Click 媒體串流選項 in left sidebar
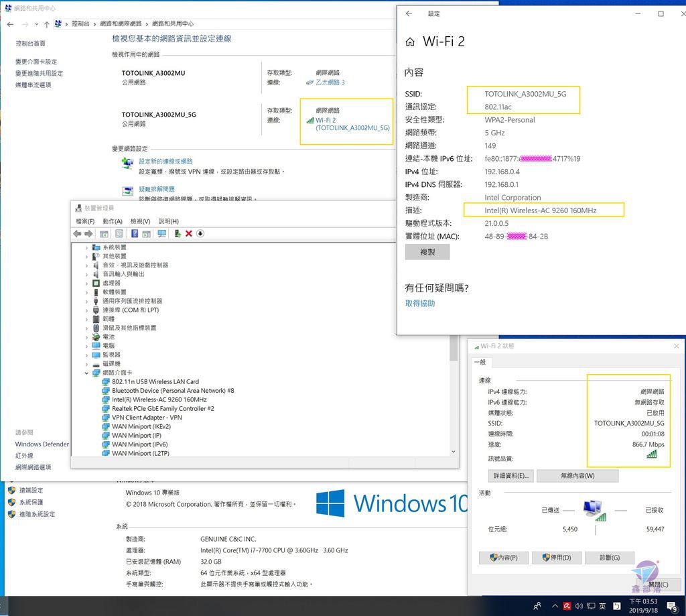This screenshot has height=616, width=686. tap(33, 85)
